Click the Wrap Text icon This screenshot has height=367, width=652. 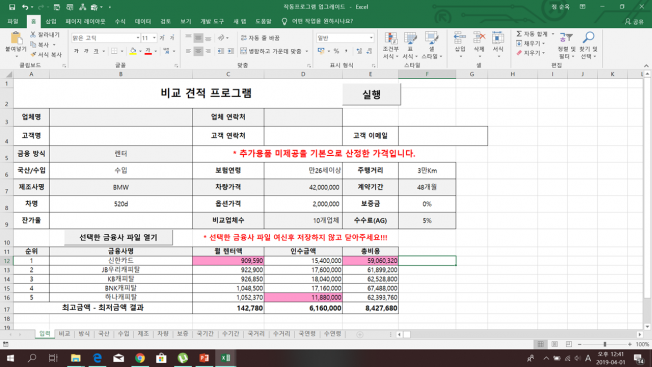pyautogui.click(x=244, y=38)
